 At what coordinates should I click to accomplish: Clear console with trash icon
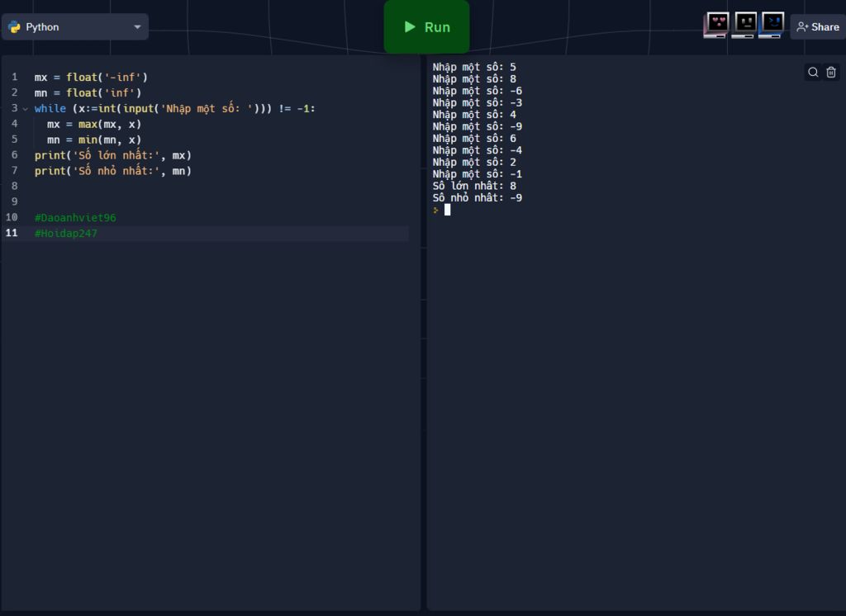coord(831,73)
